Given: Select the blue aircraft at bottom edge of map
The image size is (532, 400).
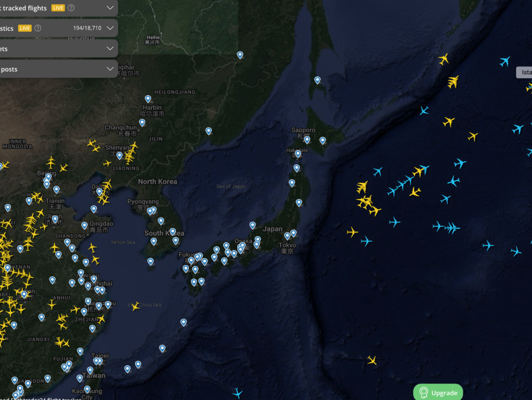Looking at the screenshot, I should tap(237, 393).
